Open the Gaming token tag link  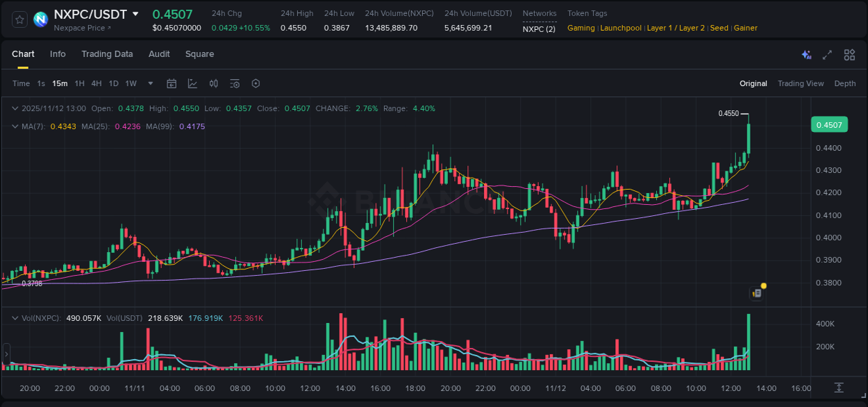[581, 28]
